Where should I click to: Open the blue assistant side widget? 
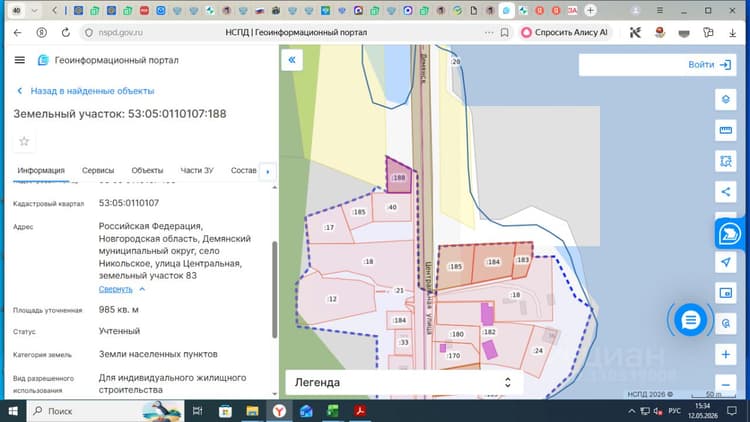click(x=729, y=234)
